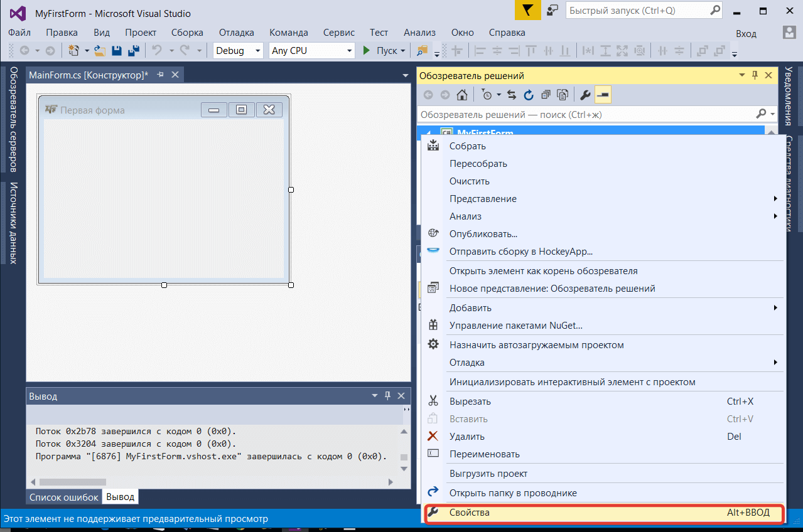Select Отправить сборку в HockeyApp...
The image size is (803, 532).
pyautogui.click(x=603, y=252)
